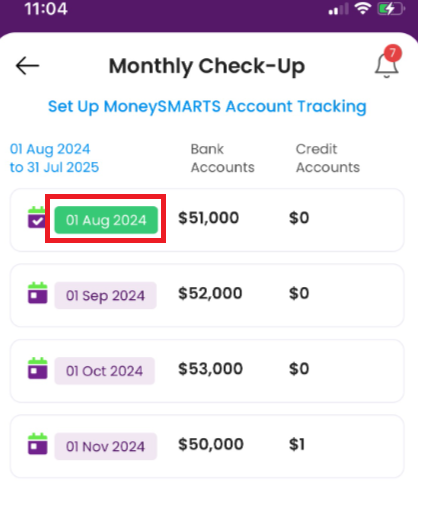Select the checked calendar icon for August
422x508 pixels.
tap(37, 217)
